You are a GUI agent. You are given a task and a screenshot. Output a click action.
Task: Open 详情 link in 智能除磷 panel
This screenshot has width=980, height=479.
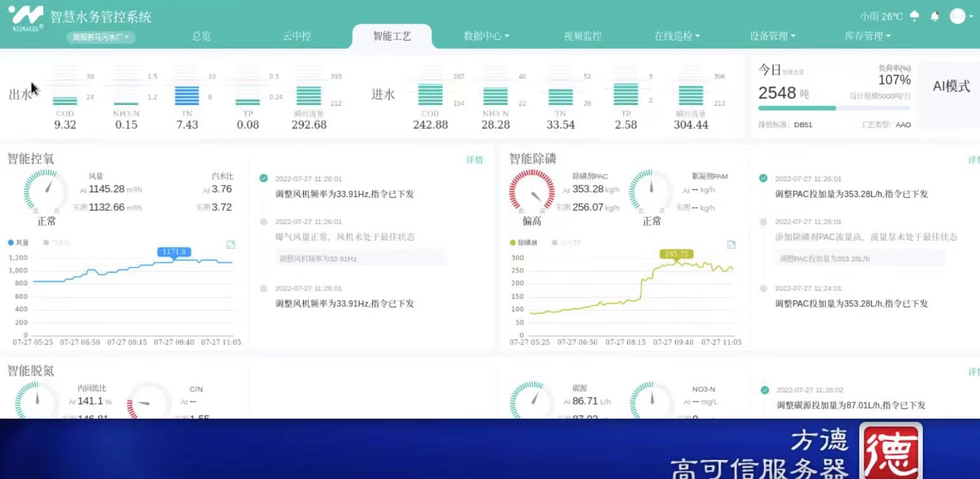[974, 159]
